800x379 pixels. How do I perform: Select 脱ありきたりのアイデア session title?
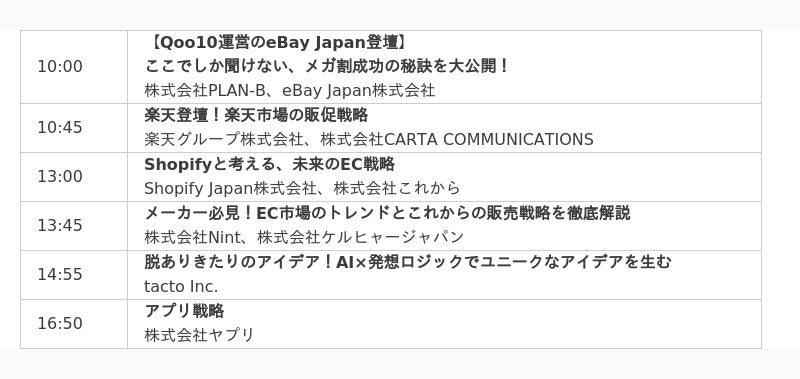click(408, 262)
